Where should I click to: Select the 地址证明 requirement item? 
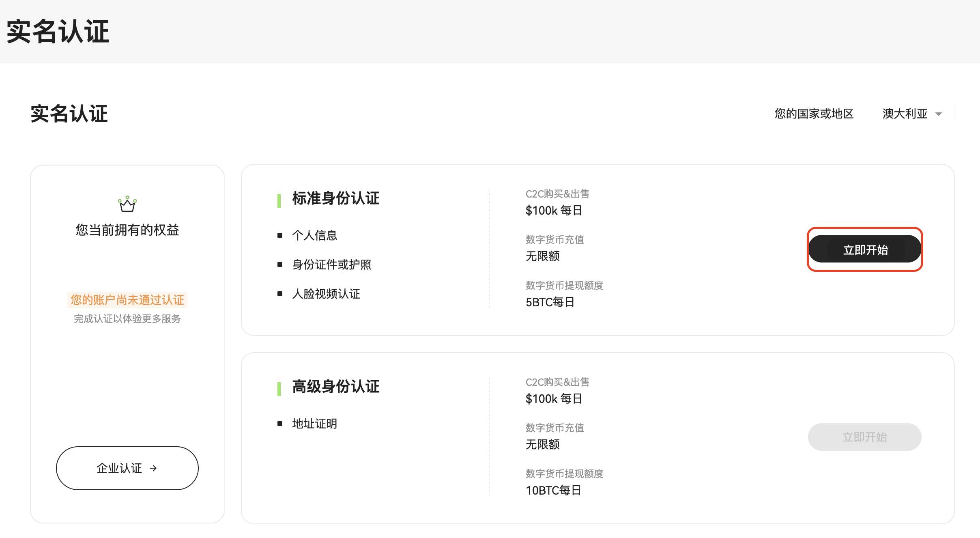pos(314,424)
